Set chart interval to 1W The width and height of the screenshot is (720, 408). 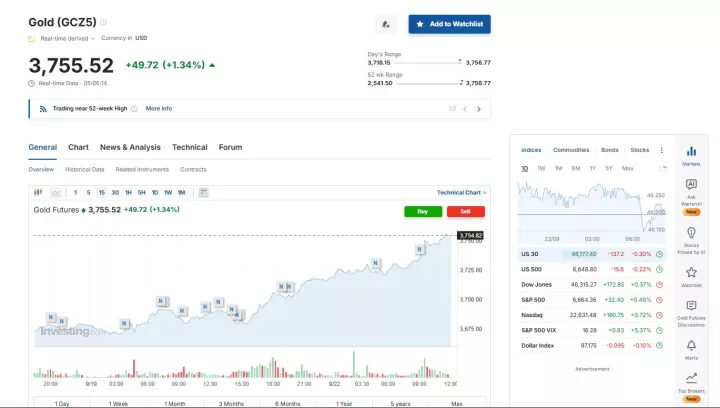[x=168, y=192]
